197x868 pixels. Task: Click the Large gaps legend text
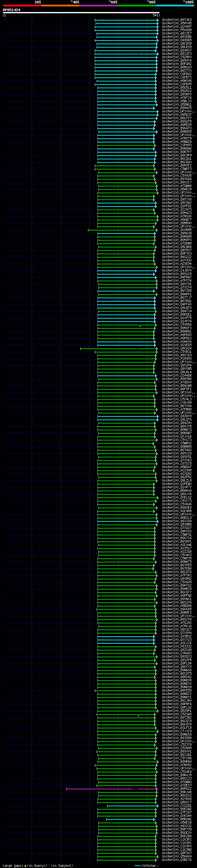[38, 865]
